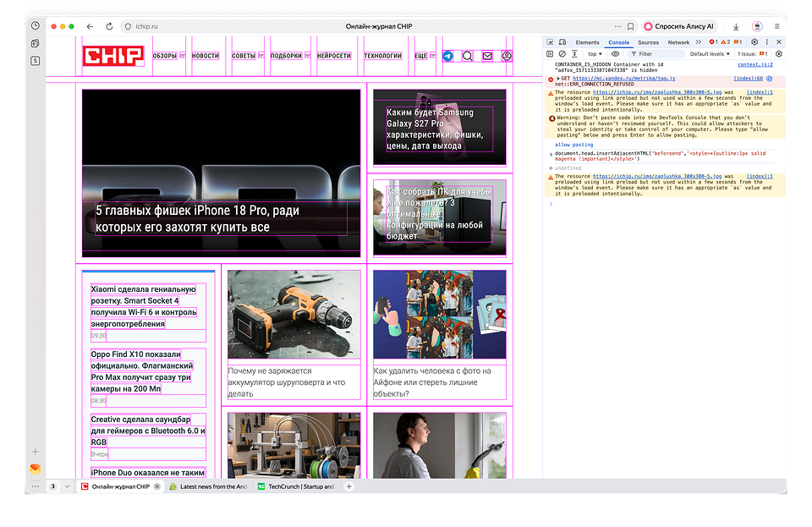
Task: Click the three-dots icon at sidebar bottom
Action: [x=36, y=486]
